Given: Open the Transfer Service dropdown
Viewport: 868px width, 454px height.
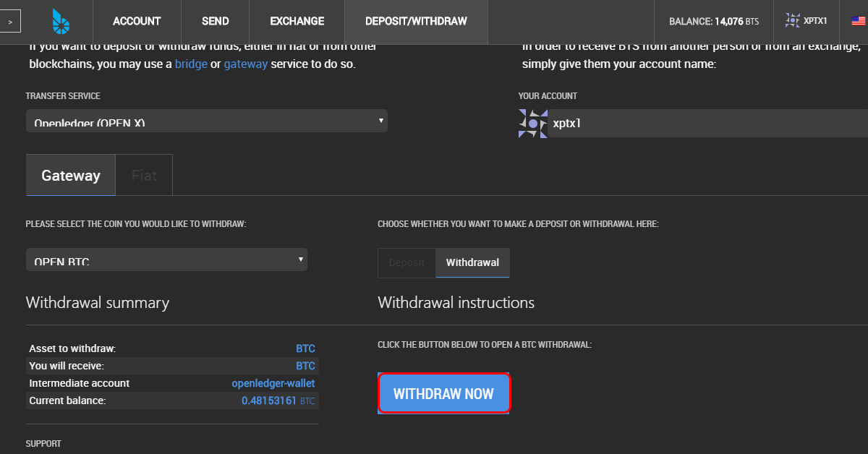Looking at the screenshot, I should pos(207,121).
